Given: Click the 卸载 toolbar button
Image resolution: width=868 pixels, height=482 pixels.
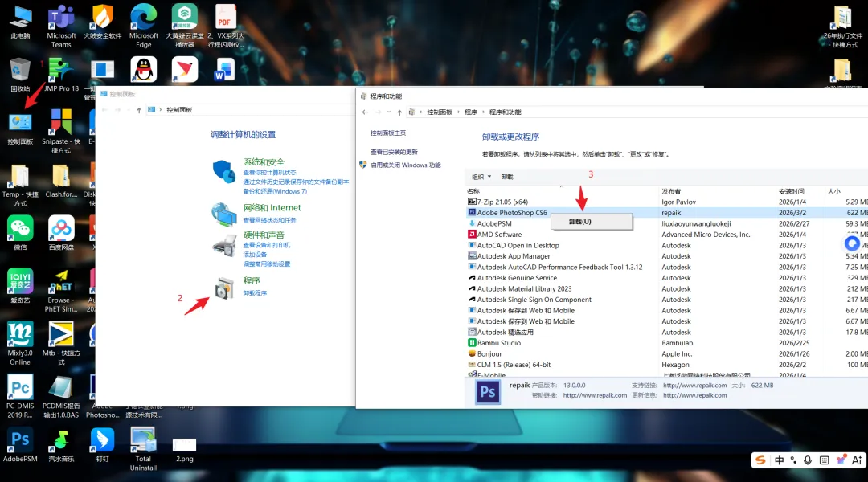Looking at the screenshot, I should pos(507,177).
